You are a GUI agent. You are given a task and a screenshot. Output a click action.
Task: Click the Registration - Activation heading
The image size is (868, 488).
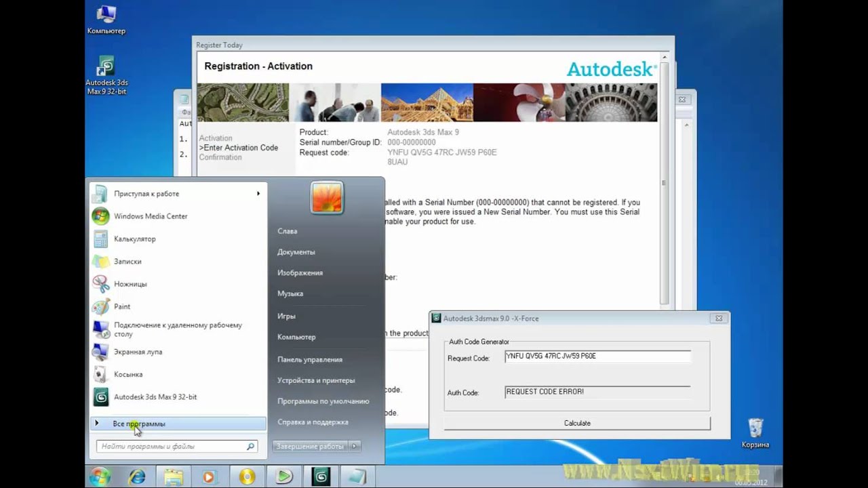[258, 66]
